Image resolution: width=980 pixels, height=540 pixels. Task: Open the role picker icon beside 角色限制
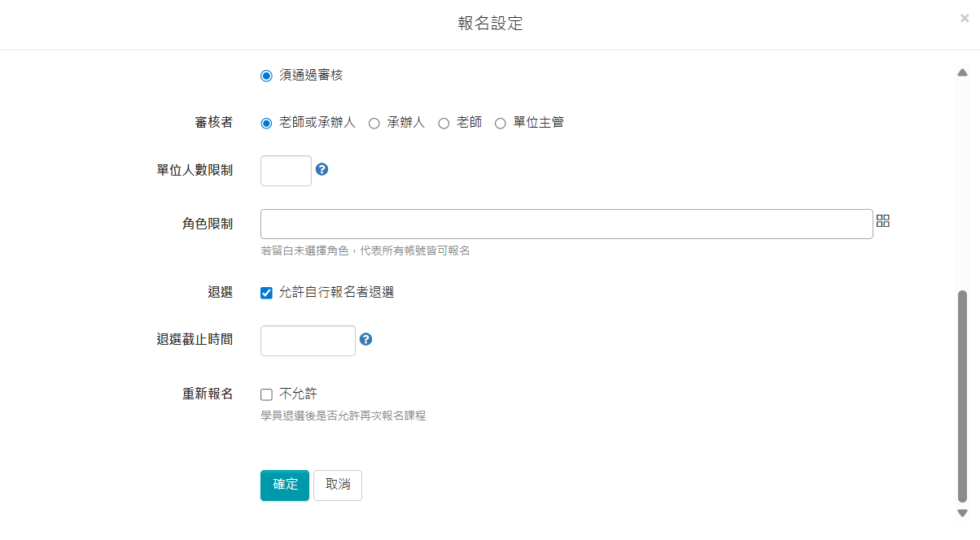[882, 220]
